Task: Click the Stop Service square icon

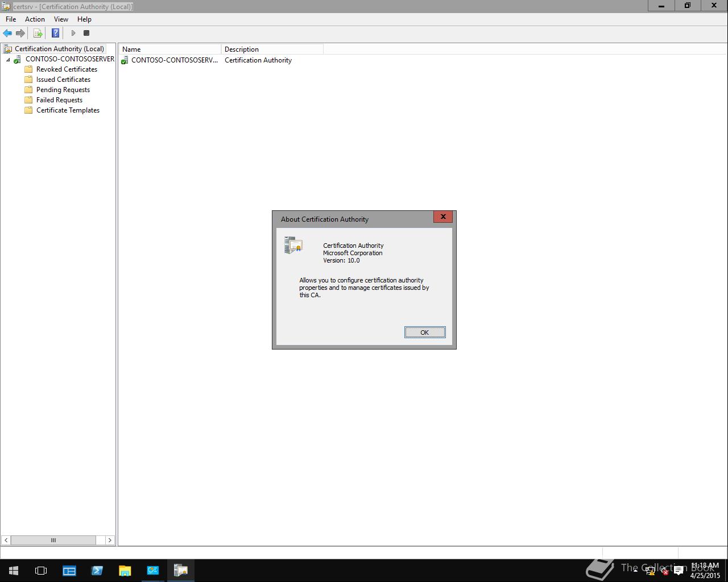Action: [86, 33]
